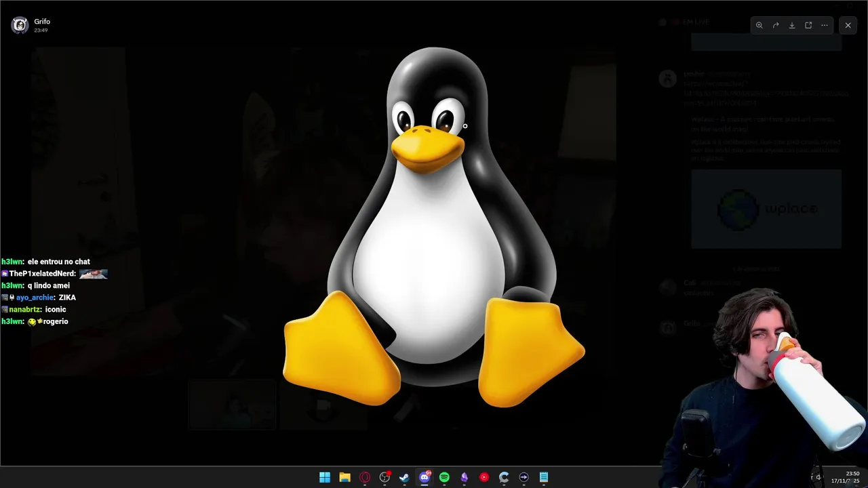
Task: Click chat username ThePixelatedNerd
Action: pos(42,274)
